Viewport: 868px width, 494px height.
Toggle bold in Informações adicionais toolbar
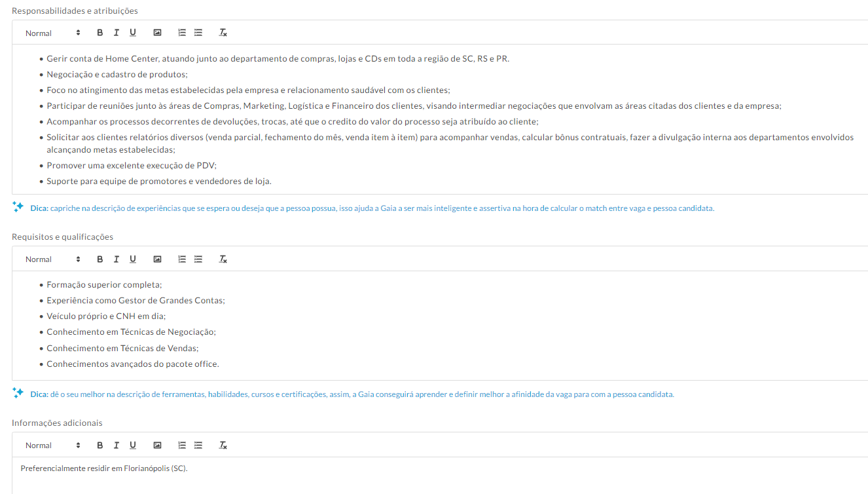100,446
